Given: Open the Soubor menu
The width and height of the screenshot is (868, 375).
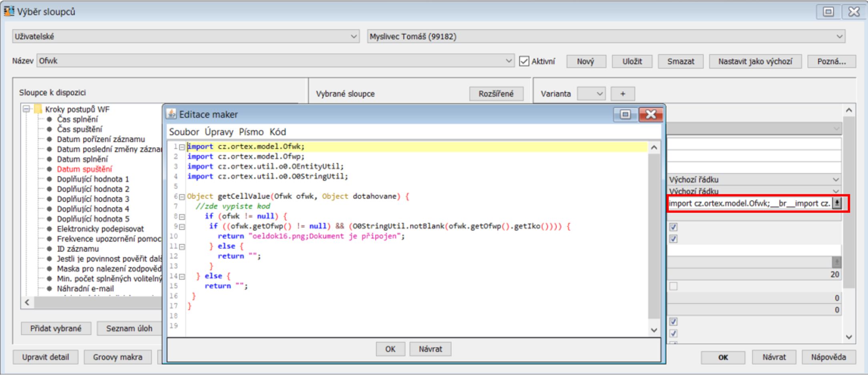Looking at the screenshot, I should (x=184, y=132).
